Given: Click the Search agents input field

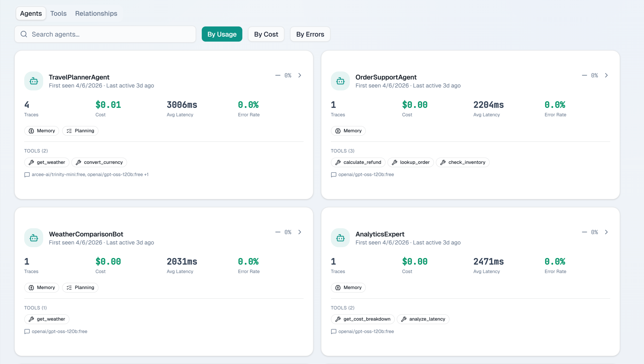Looking at the screenshot, I should [x=105, y=34].
